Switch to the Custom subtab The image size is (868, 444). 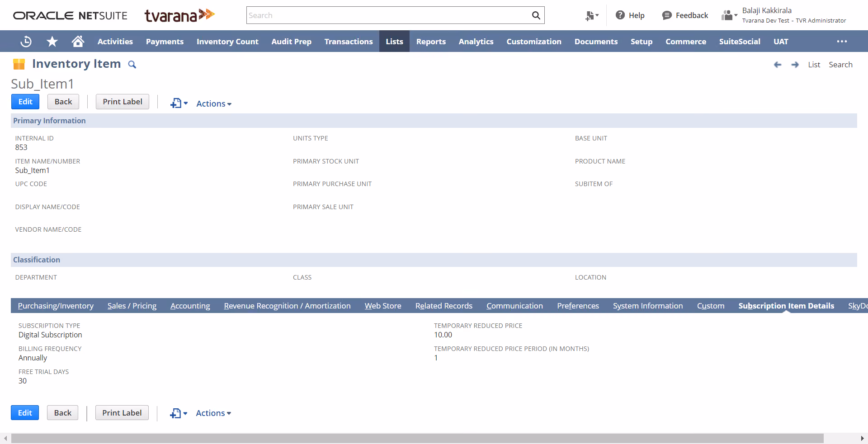(x=711, y=306)
